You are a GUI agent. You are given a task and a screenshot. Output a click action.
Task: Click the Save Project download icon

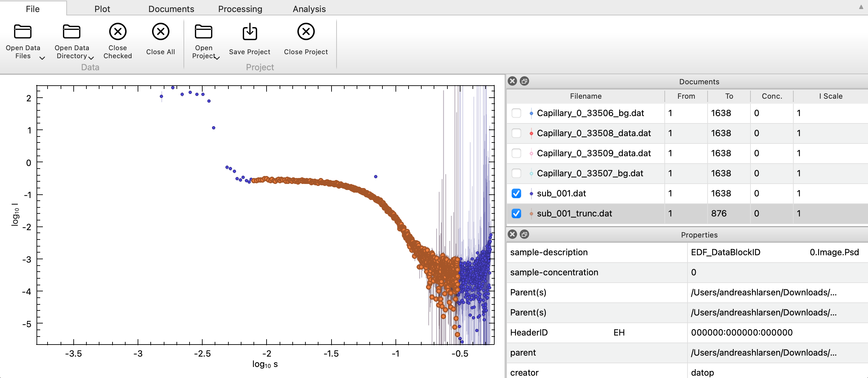250,32
